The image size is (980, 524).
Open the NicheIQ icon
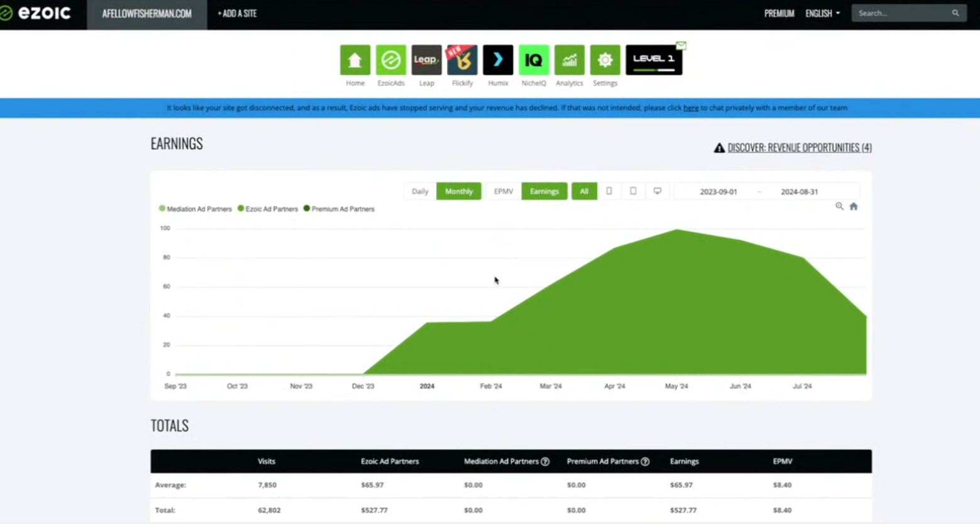pos(534,60)
